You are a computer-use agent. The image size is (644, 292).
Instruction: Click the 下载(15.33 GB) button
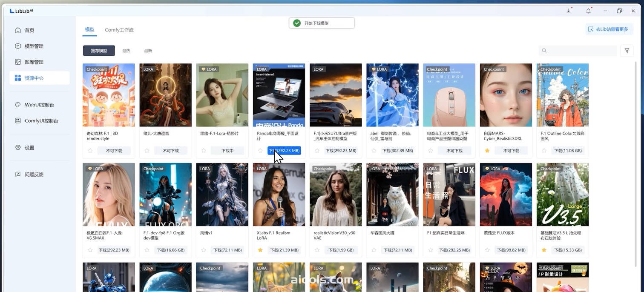click(x=568, y=250)
